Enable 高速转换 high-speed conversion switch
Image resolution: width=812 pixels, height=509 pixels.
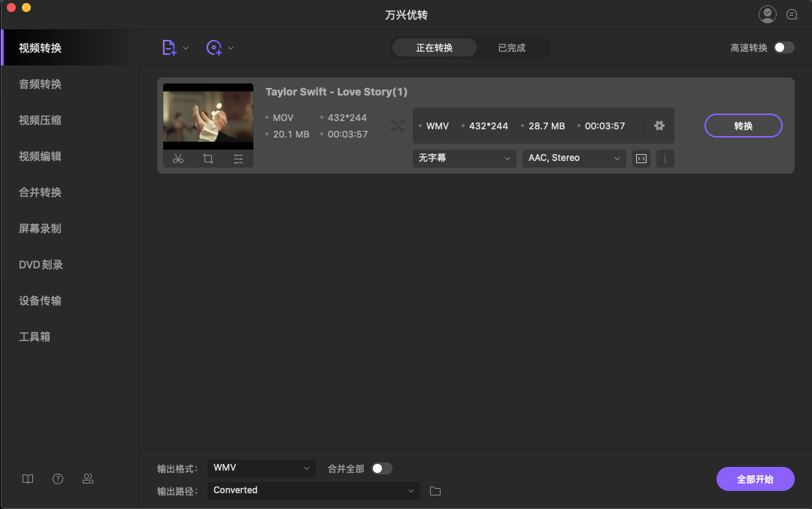point(783,46)
